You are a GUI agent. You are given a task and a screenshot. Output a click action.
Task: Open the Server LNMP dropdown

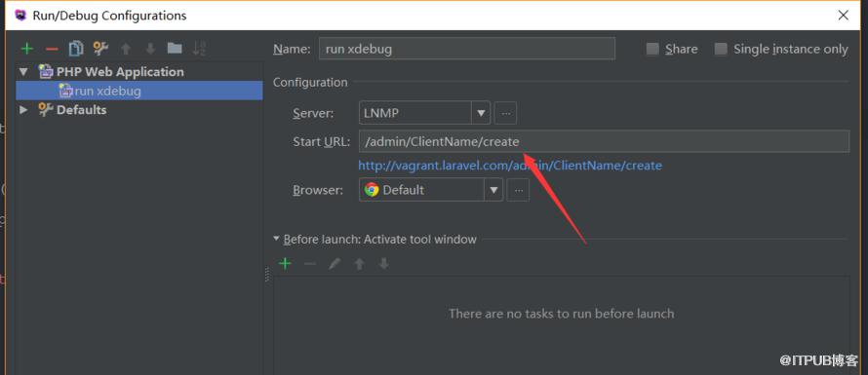pos(481,113)
